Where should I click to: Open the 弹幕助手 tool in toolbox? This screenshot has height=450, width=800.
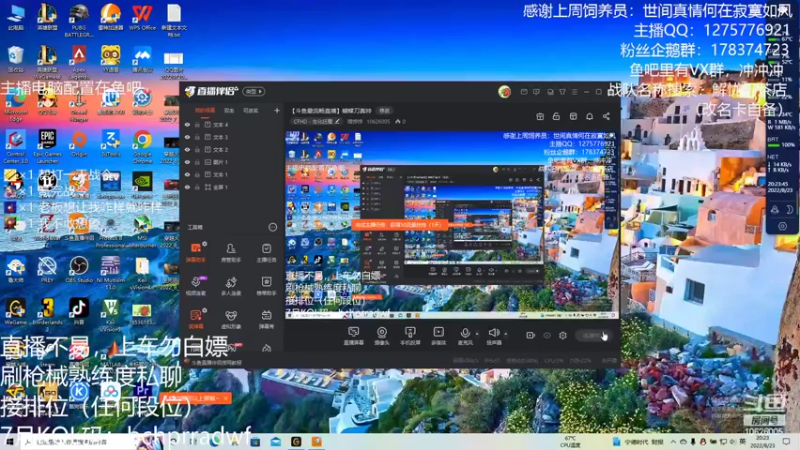coord(196,253)
